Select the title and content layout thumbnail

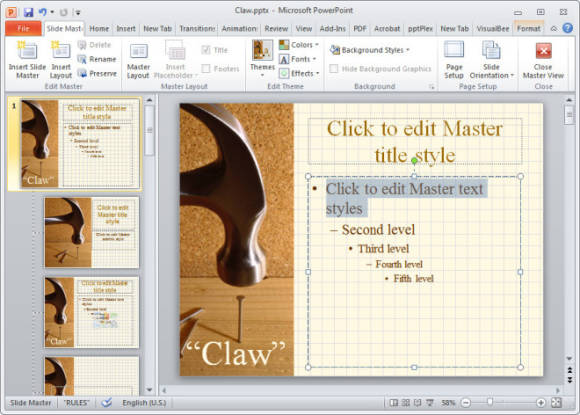coord(92,312)
